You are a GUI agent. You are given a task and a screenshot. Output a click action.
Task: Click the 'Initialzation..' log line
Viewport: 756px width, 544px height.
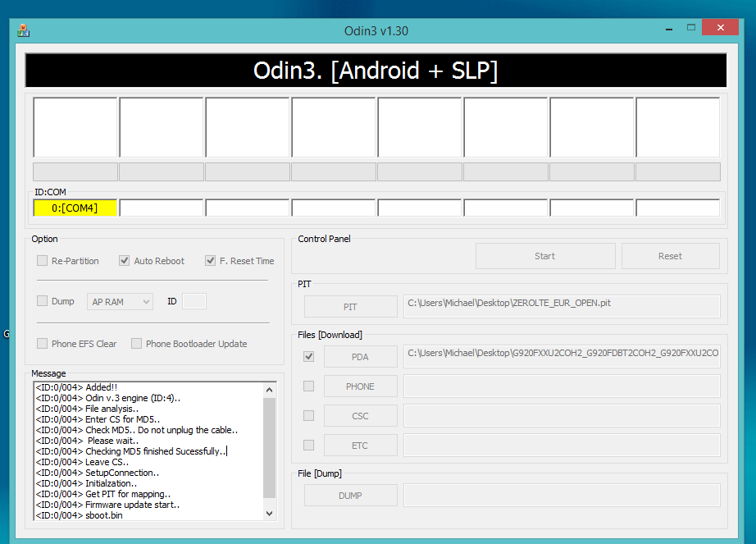(x=86, y=483)
